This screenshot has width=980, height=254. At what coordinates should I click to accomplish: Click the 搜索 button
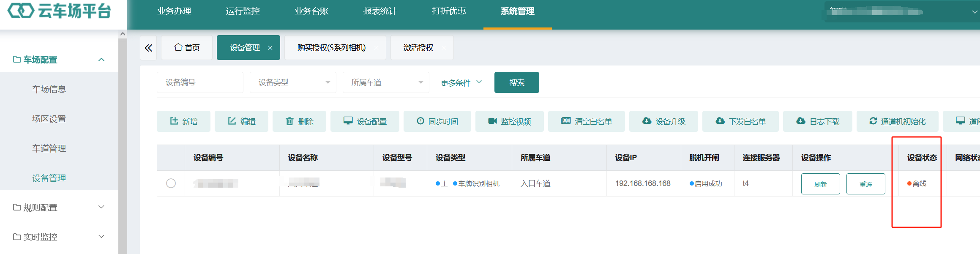pyautogui.click(x=516, y=82)
